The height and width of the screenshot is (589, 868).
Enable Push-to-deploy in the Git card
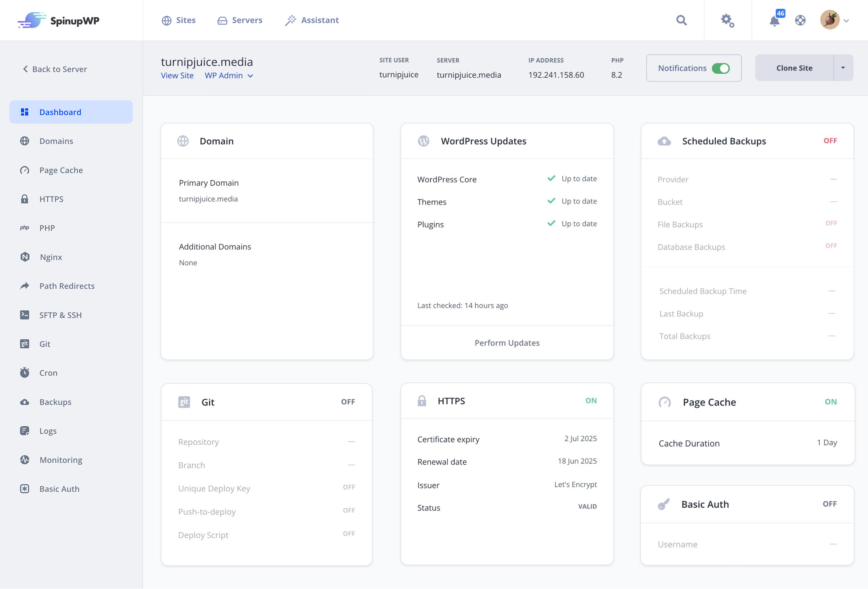349,510
